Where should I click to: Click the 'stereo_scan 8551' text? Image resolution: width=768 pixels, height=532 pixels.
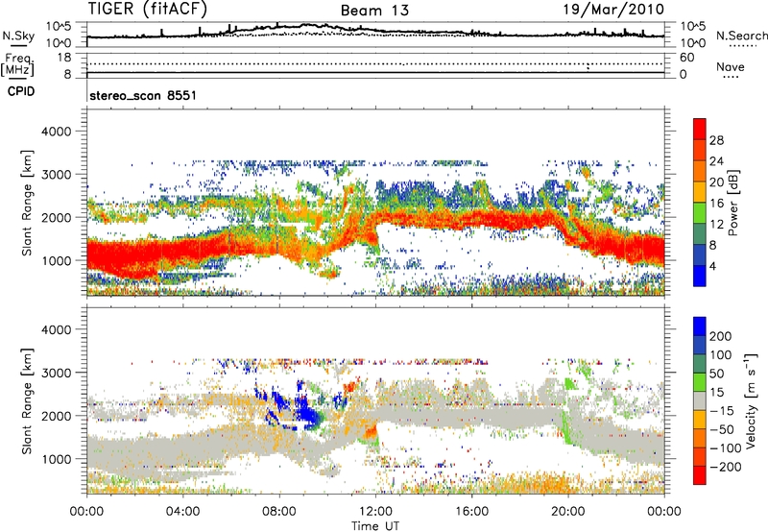(143, 95)
